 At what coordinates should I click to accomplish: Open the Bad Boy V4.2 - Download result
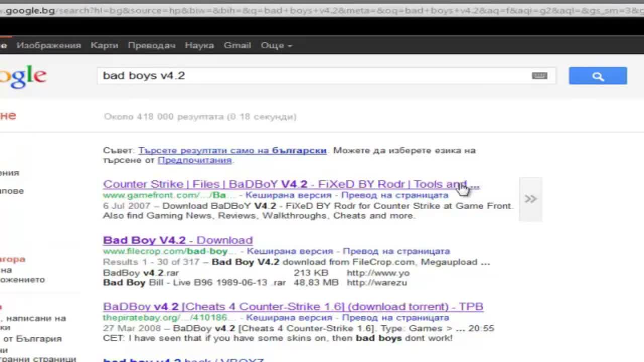(x=178, y=240)
